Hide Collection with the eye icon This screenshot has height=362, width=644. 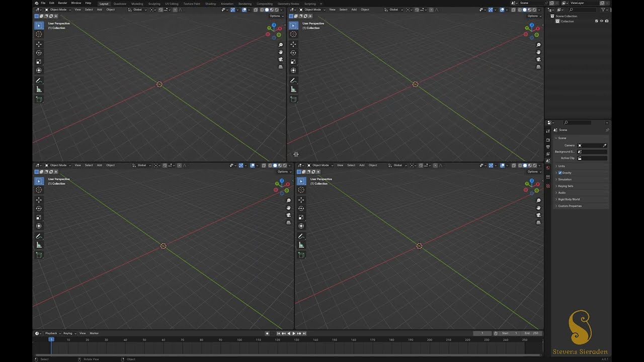[x=602, y=21]
